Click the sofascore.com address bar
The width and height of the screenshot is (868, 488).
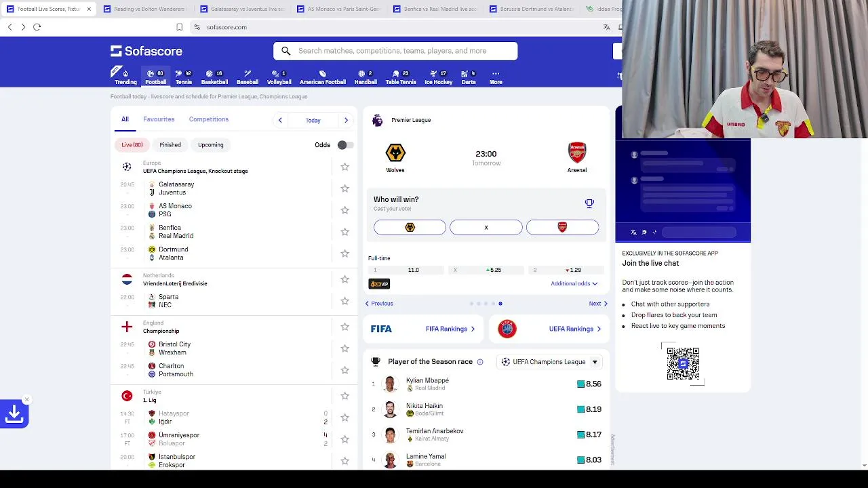point(226,27)
